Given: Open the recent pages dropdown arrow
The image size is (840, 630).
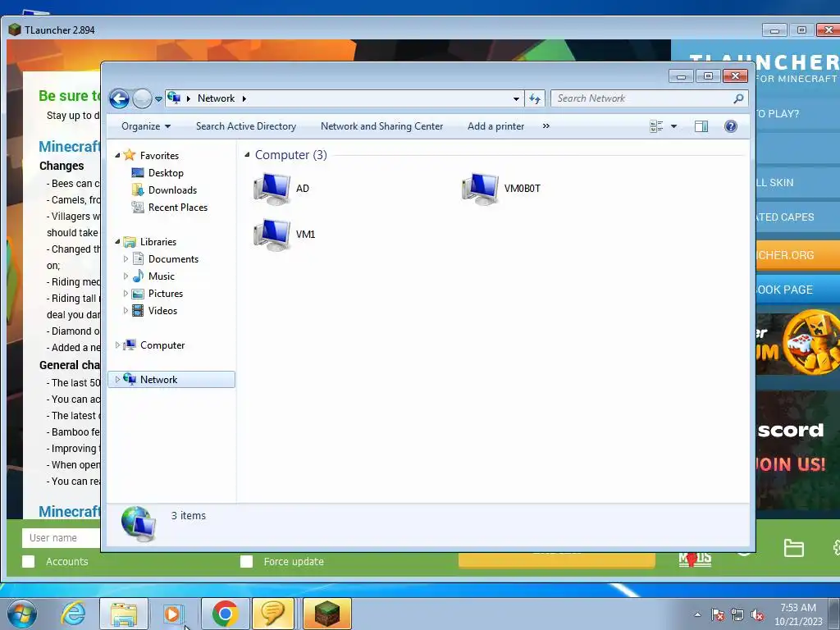Looking at the screenshot, I should 158,99.
